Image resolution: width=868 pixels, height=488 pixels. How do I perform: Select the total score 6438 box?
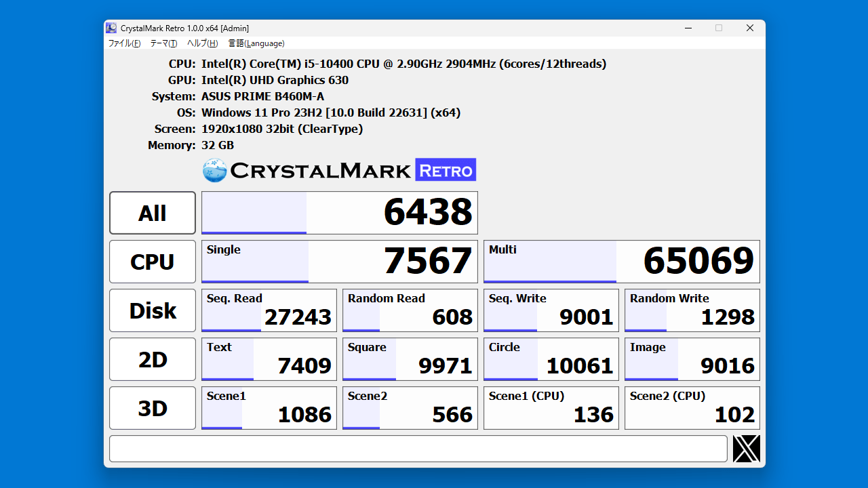click(x=340, y=213)
